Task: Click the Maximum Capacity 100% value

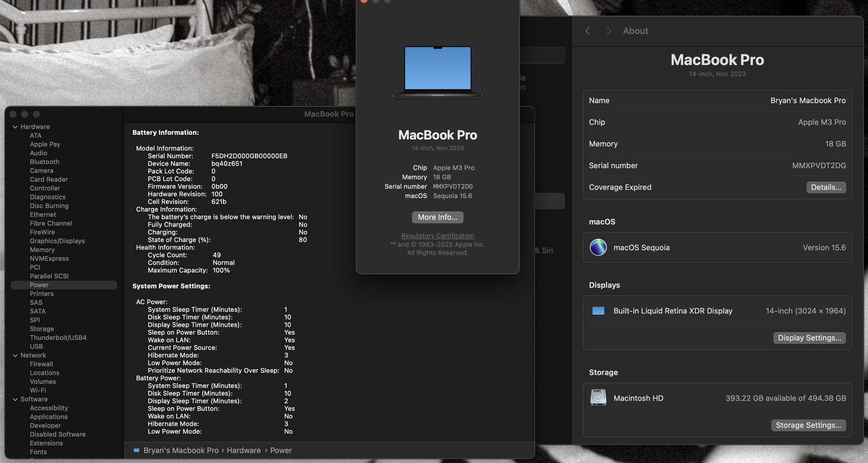Action: point(221,270)
